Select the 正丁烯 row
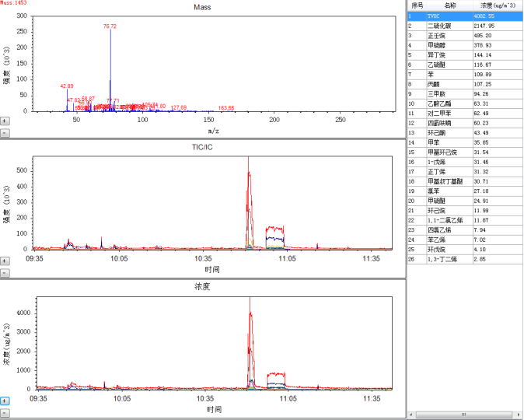The height and width of the screenshot is (420, 524). (x=465, y=172)
